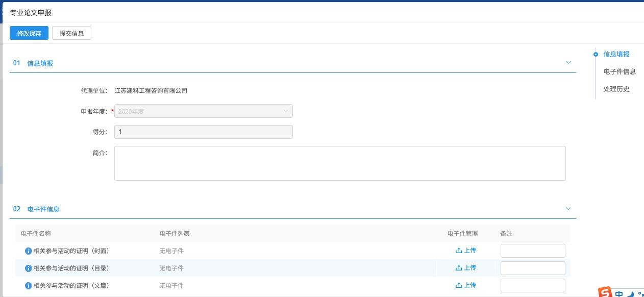Upload file for 目录 row
Image resolution: width=644 pixels, height=297 pixels.
466,268
